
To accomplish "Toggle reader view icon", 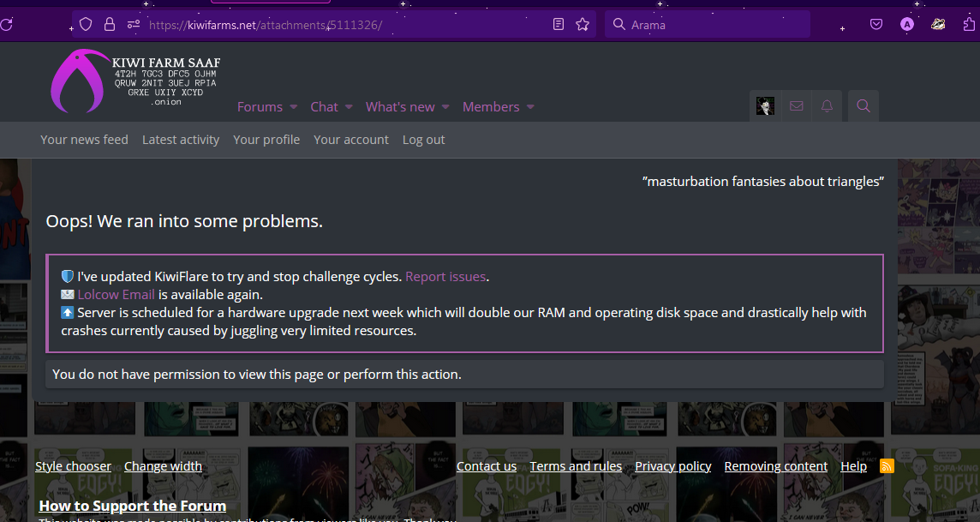I will 559,24.
